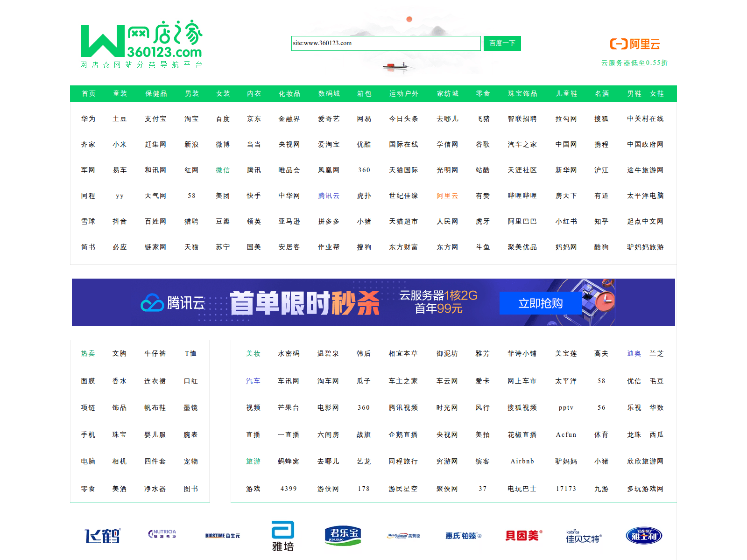747x560 pixels.
Task: Open the 京东 link
Action: pyautogui.click(x=254, y=119)
